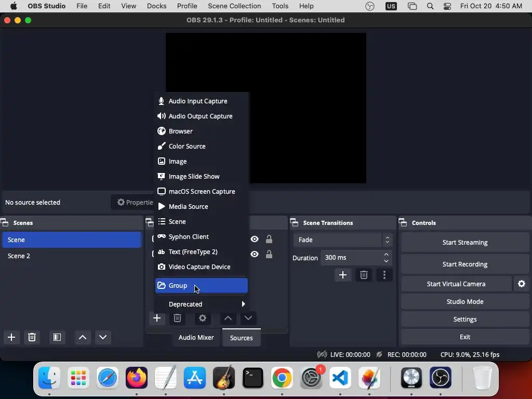
Task: Open scene filters icon
Action: tap(57, 337)
